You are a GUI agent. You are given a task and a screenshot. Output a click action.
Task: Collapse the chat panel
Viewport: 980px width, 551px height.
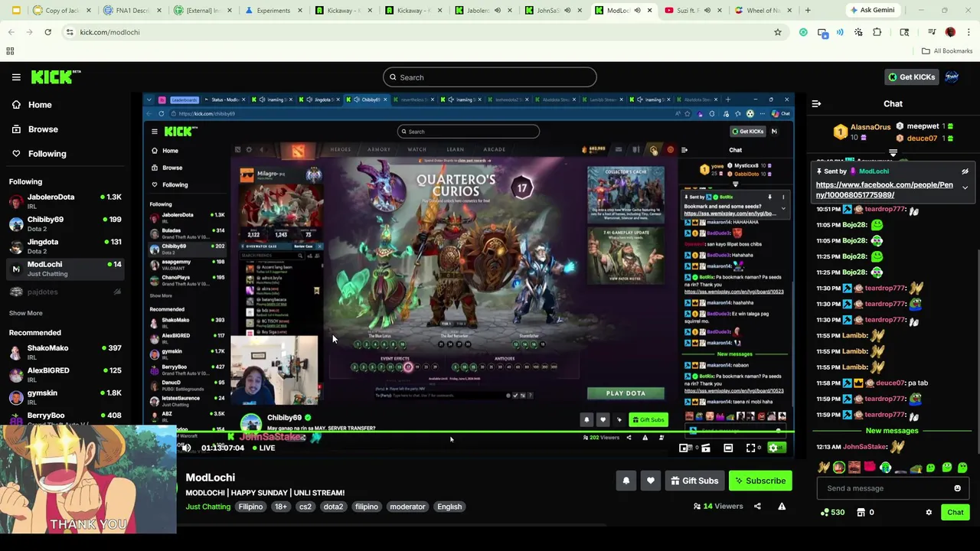pos(816,104)
